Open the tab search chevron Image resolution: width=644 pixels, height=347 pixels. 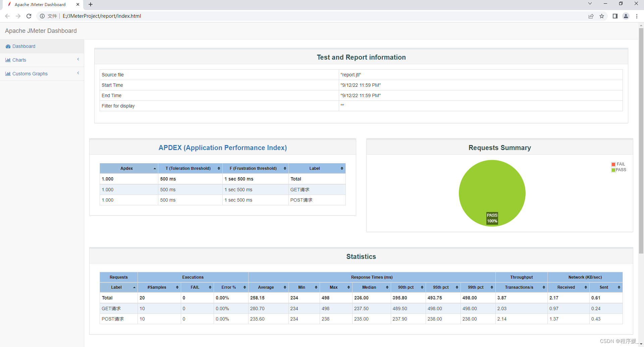[590, 3]
